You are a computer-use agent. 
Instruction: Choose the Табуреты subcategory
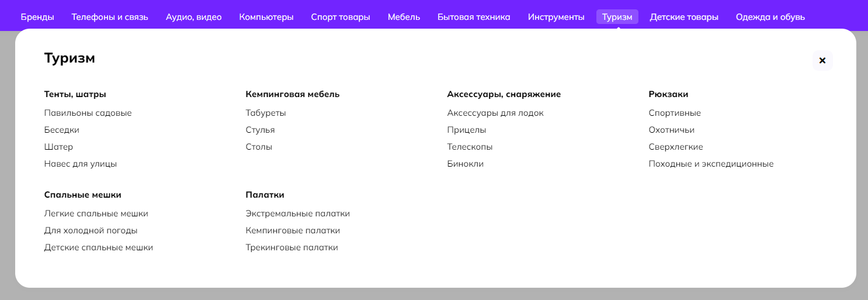click(x=266, y=113)
